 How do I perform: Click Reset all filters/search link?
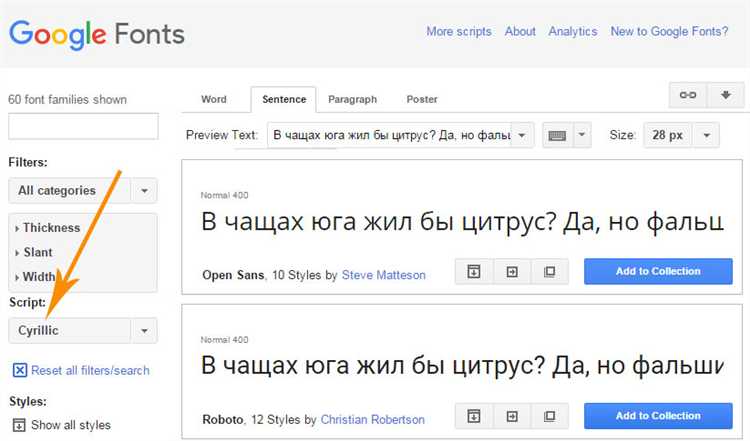click(x=90, y=371)
